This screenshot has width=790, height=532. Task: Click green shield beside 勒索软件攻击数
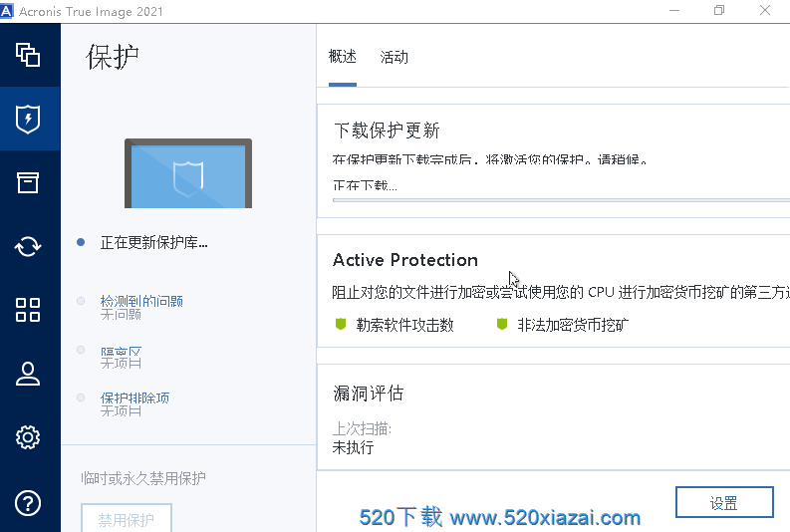[x=341, y=324]
